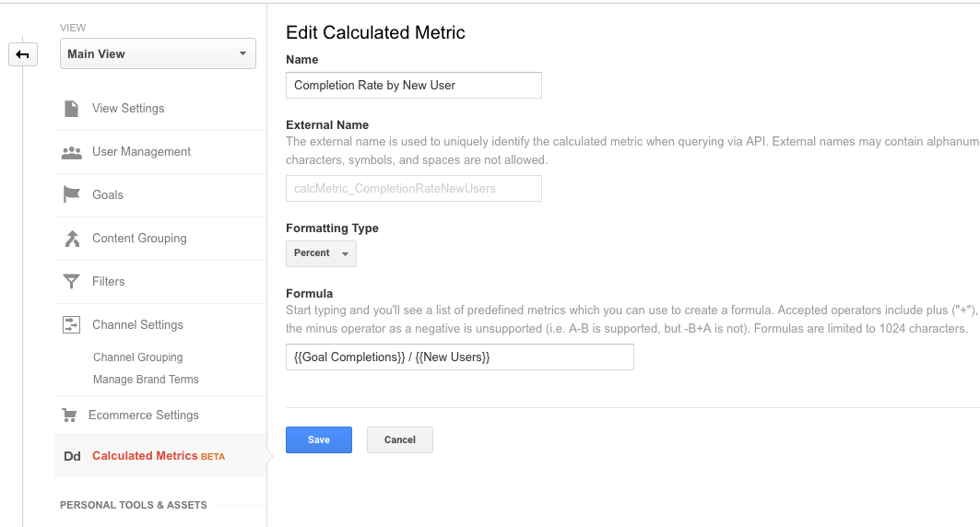Select the Calculated Metrics menu item
Image resolution: width=980 pixels, height=527 pixels.
click(x=145, y=456)
